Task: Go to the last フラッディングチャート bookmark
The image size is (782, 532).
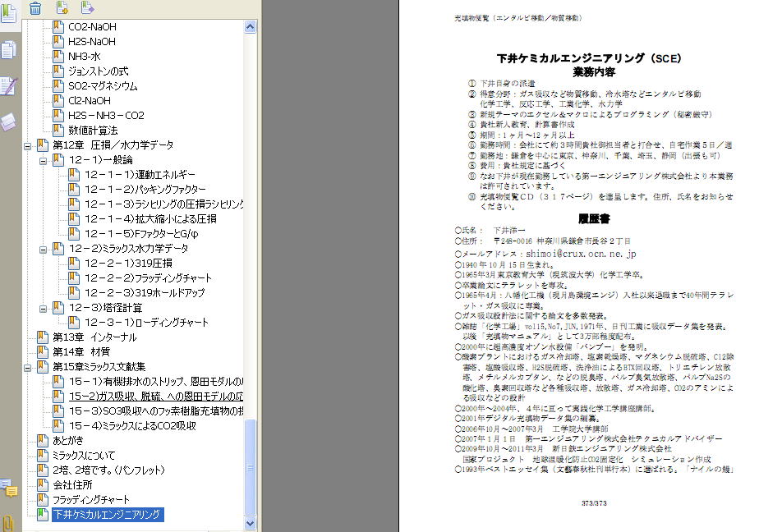Action: click(x=91, y=500)
